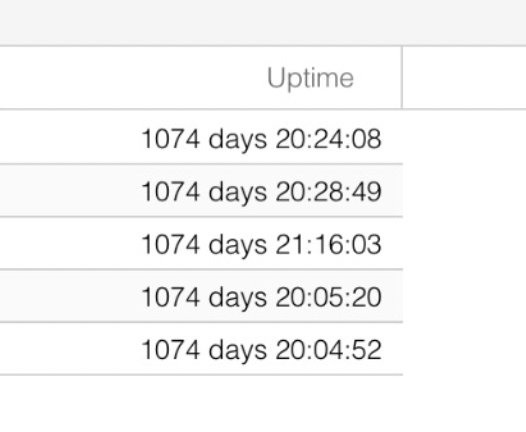
Task: Click the empty cell right of the 20:05:20 uptime
Action: pos(465,296)
